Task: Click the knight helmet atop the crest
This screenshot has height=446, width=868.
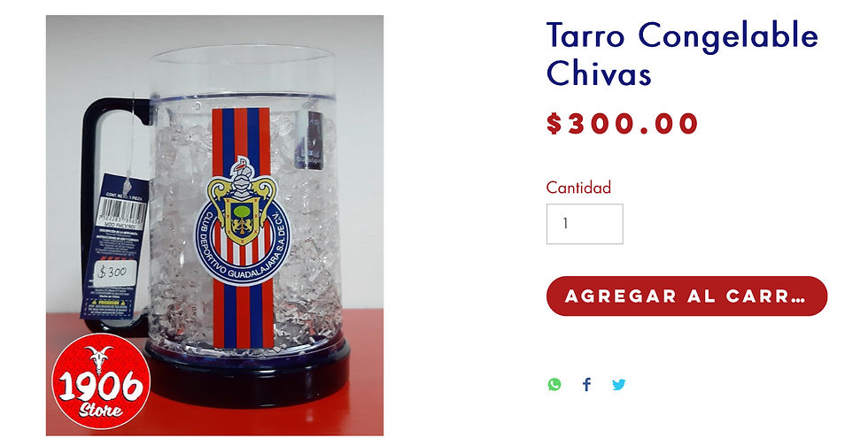Action: (241, 176)
